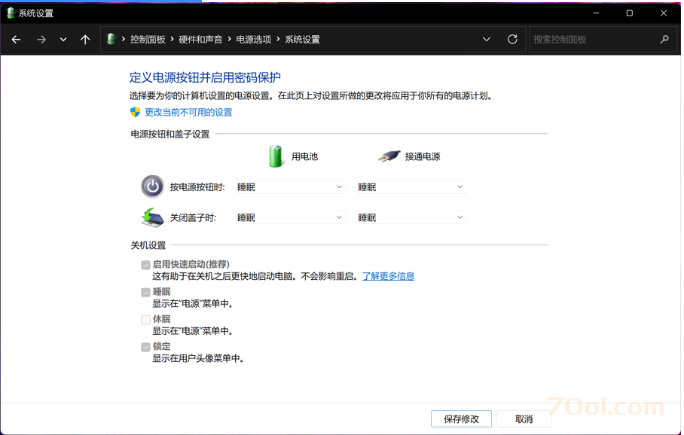684x435 pixels.
Task: Refresh the page with the refresh icon
Action: tap(513, 39)
